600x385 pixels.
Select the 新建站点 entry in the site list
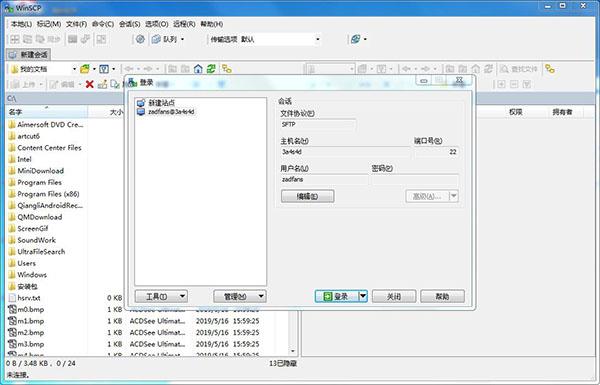[x=161, y=103]
